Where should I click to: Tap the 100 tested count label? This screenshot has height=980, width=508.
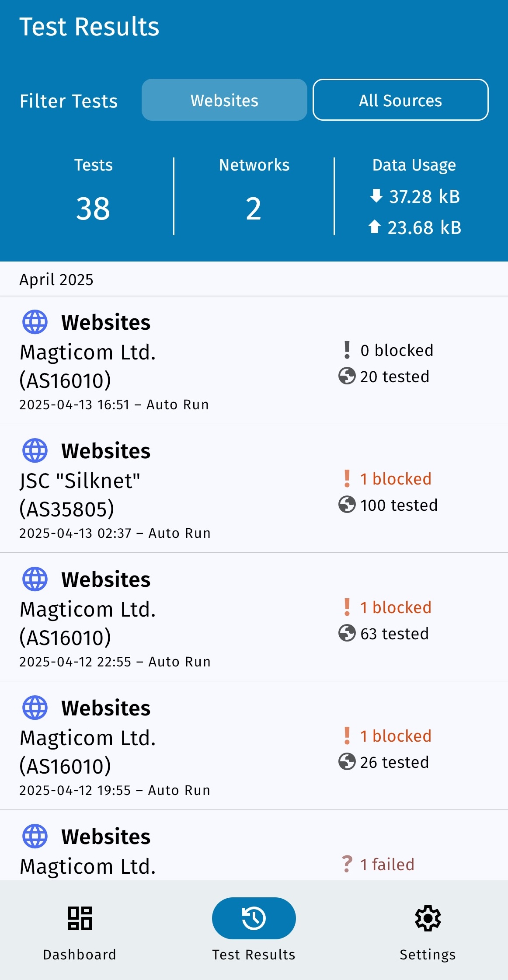(399, 505)
